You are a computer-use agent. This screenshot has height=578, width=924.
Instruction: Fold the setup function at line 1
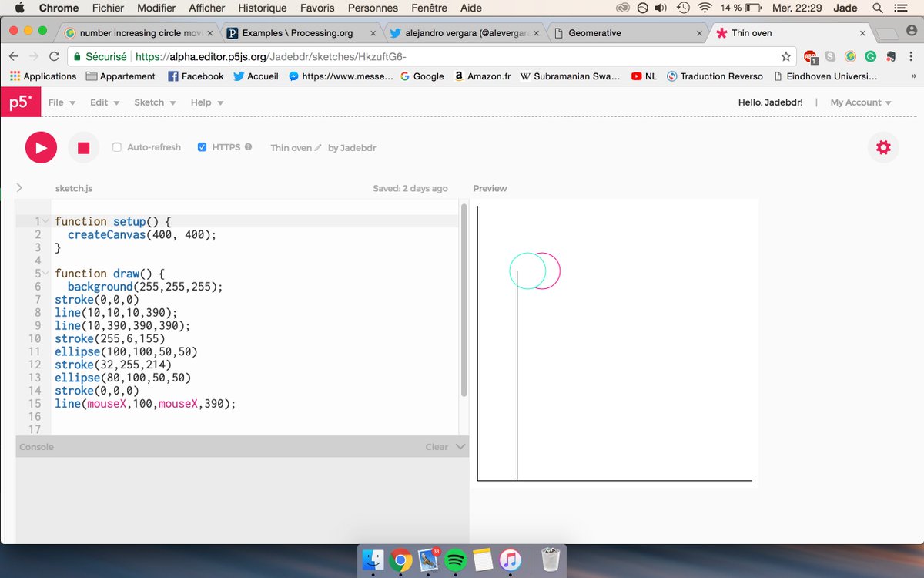46,221
